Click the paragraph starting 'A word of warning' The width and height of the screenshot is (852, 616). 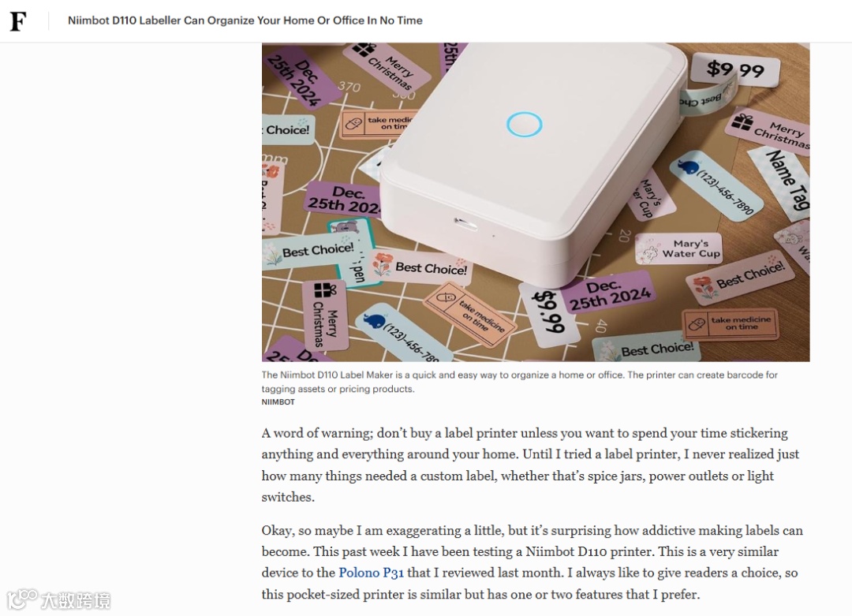[530, 465]
